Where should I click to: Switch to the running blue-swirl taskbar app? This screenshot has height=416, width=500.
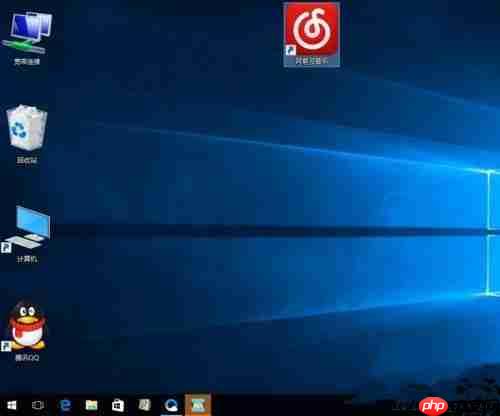tap(171, 405)
